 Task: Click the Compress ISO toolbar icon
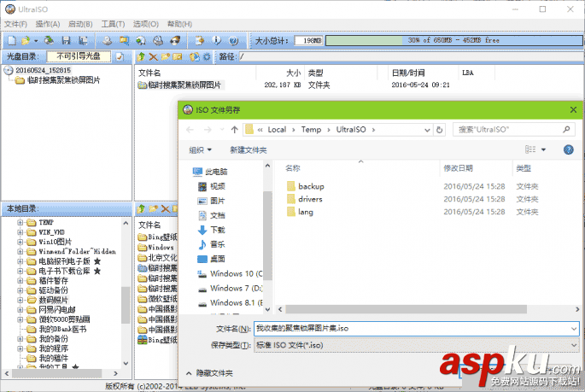124,40
